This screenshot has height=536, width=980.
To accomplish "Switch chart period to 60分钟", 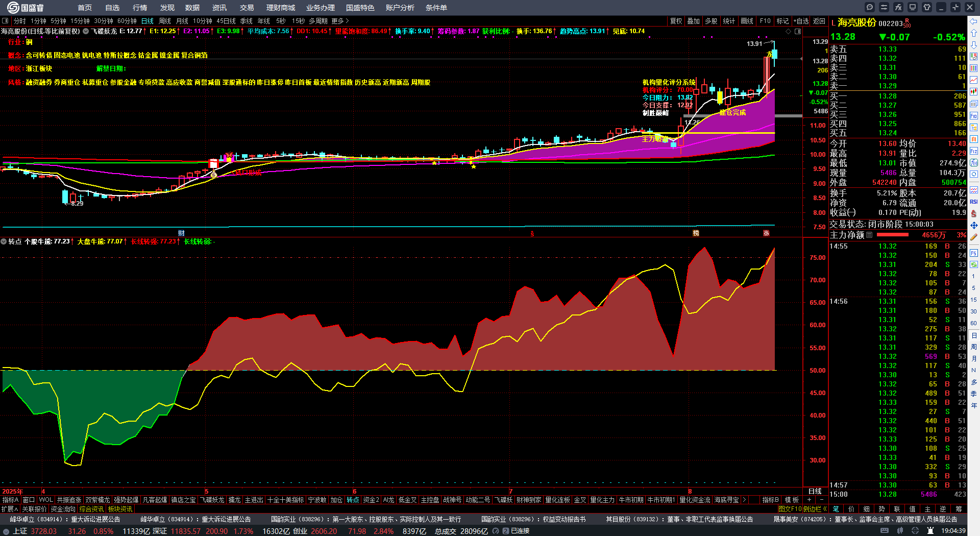I will pyautogui.click(x=127, y=21).
